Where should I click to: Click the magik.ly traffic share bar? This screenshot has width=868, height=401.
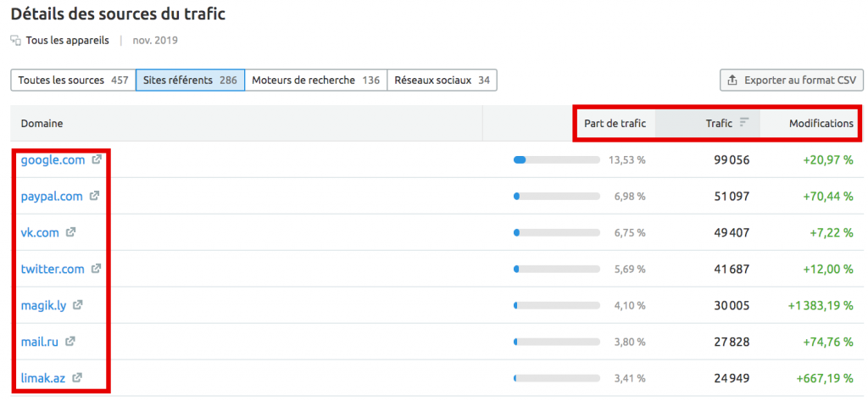coord(556,305)
